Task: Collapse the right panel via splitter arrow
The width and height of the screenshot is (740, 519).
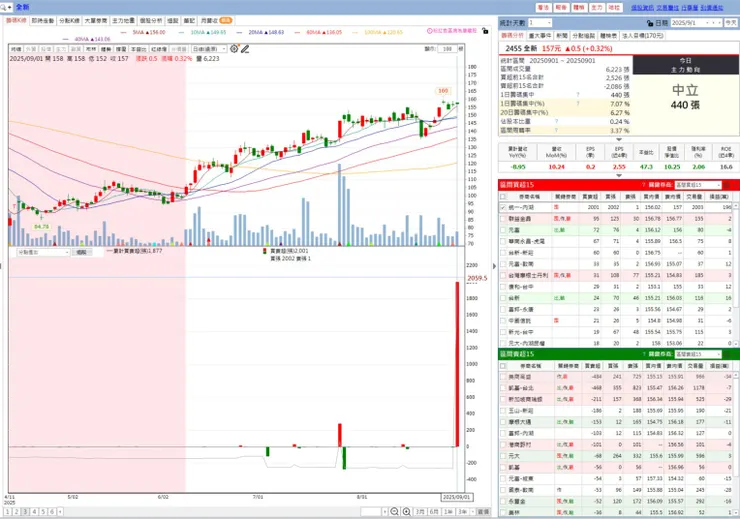Action: coord(494,266)
